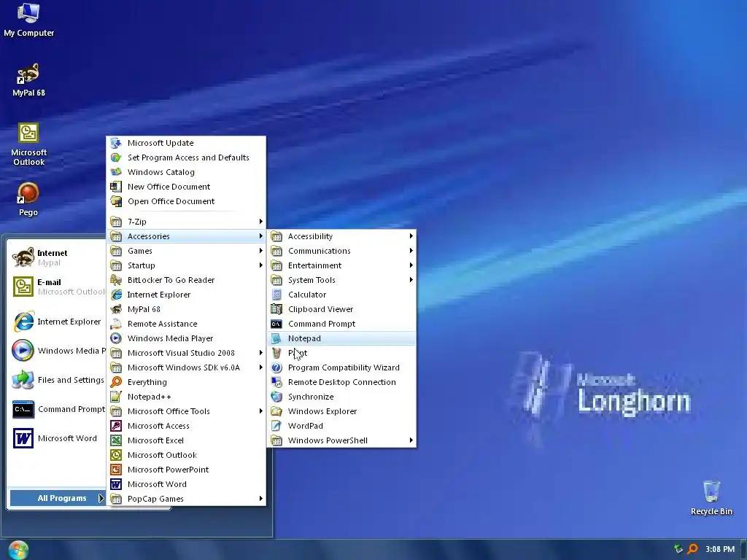The width and height of the screenshot is (747, 560).
Task: Expand the Games folder
Action: 186,251
